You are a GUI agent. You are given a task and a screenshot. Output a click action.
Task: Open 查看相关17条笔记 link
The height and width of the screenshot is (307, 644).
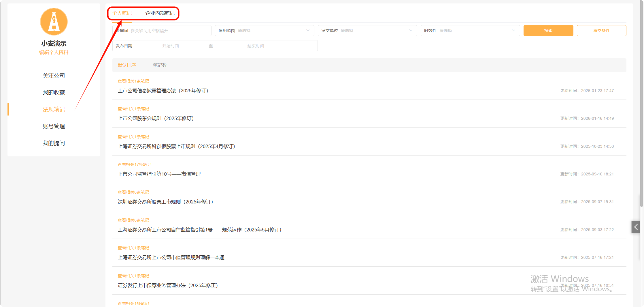click(x=135, y=164)
